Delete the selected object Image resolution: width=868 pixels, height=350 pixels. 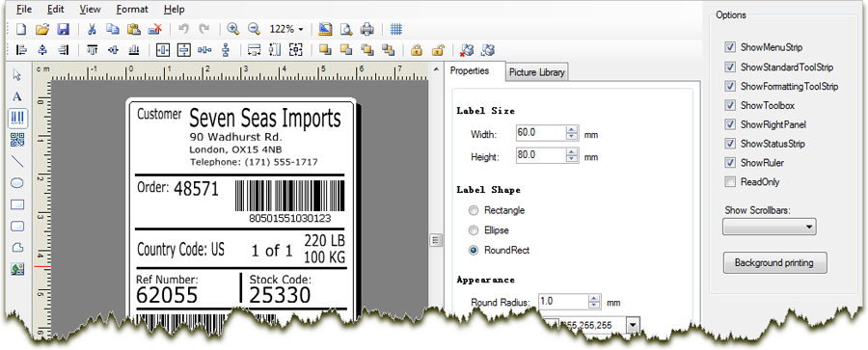155,29
